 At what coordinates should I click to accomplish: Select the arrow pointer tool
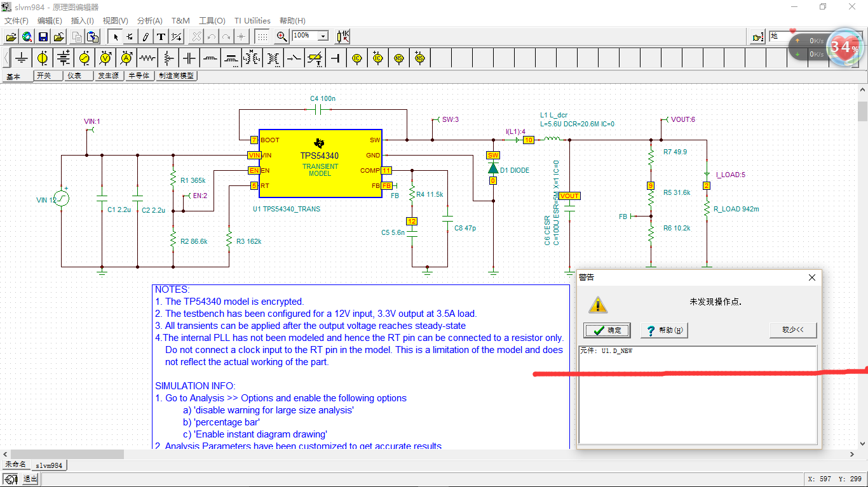coord(115,36)
